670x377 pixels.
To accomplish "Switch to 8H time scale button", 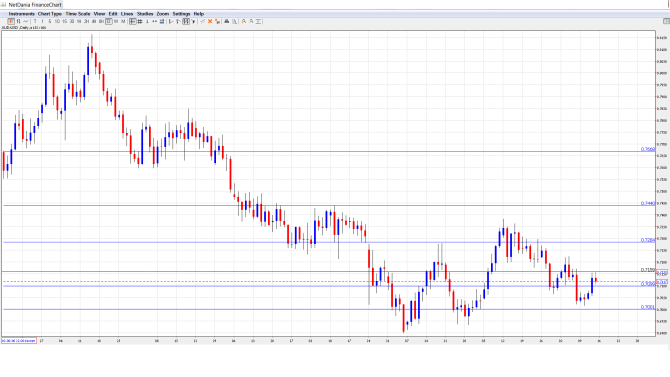I will pos(101,21).
